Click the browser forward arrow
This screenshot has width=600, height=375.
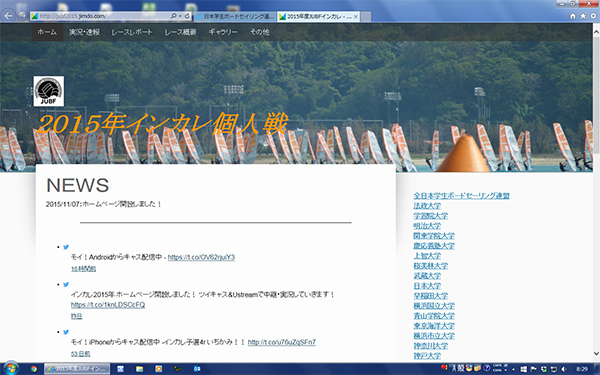coord(22,16)
